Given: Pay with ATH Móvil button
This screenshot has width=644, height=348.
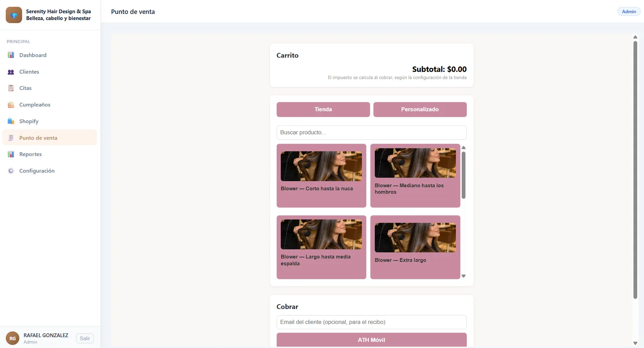Looking at the screenshot, I should pos(372,340).
